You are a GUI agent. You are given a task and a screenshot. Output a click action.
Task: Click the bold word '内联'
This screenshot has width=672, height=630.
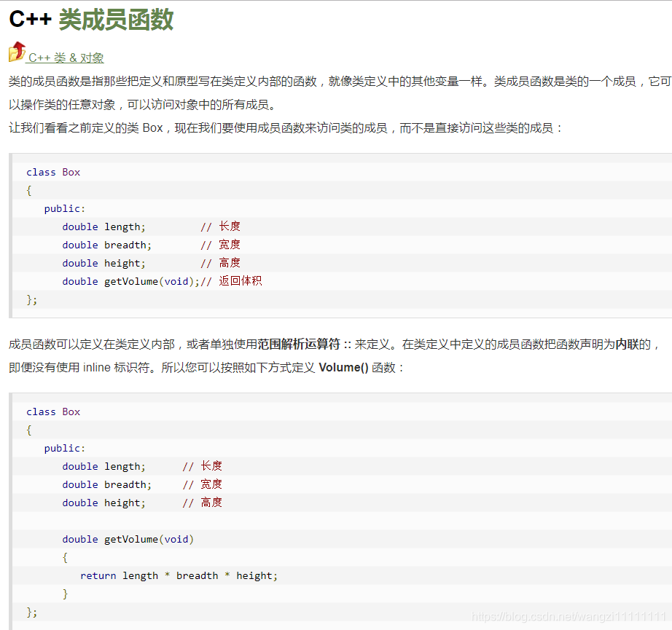coord(627,344)
